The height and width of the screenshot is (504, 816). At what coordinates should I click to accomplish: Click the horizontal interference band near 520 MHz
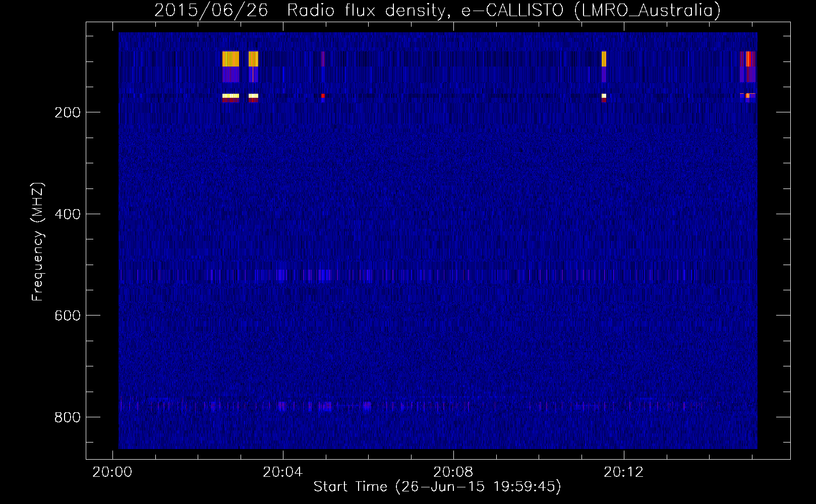438,275
